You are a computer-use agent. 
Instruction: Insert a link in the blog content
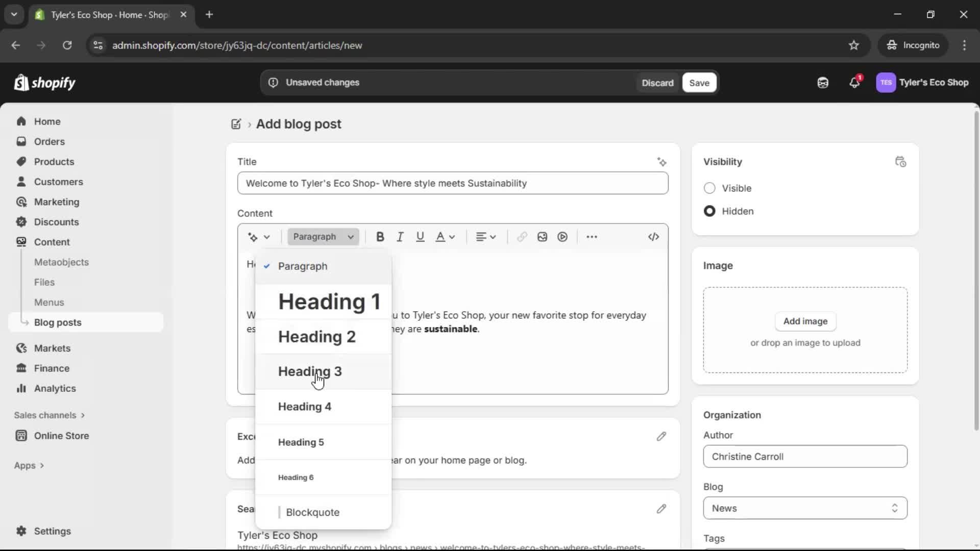(521, 236)
